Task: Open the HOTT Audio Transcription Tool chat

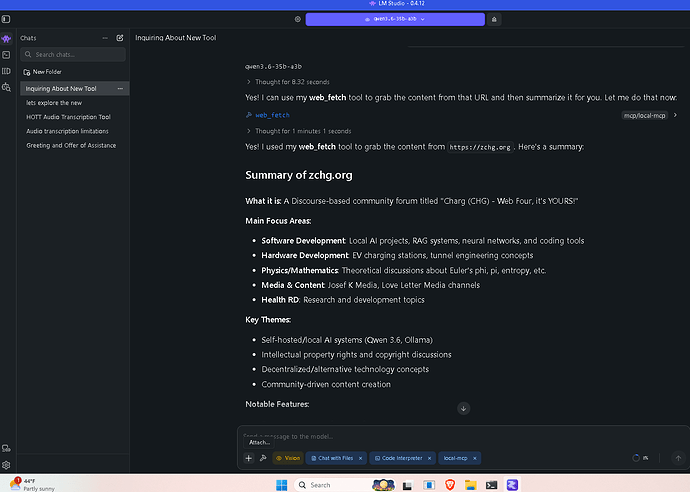Action: click(68, 117)
